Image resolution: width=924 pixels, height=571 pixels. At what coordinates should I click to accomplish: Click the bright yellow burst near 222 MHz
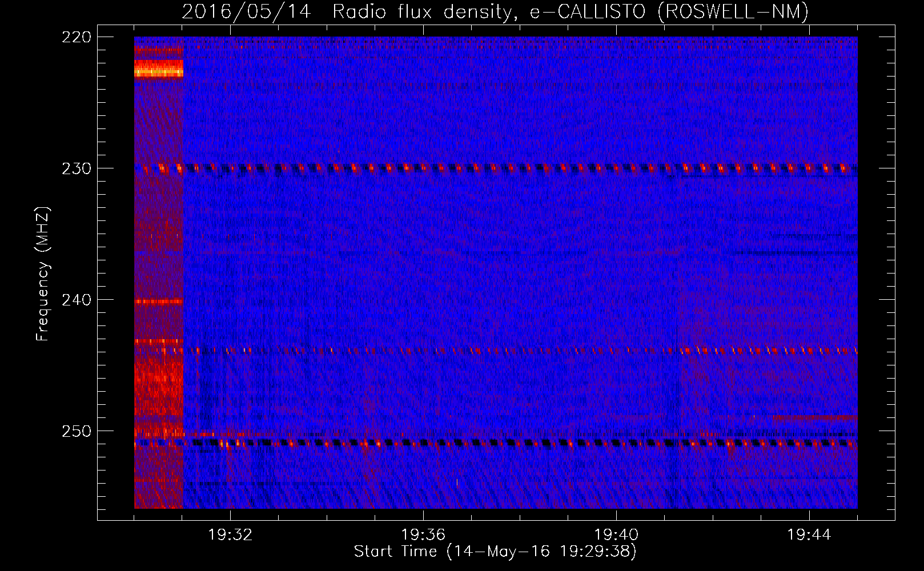click(x=159, y=70)
